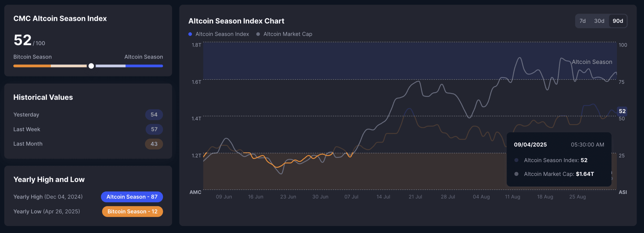Switch chart range to 7d
Image resolution: width=644 pixels, height=233 pixels.
[x=582, y=21]
